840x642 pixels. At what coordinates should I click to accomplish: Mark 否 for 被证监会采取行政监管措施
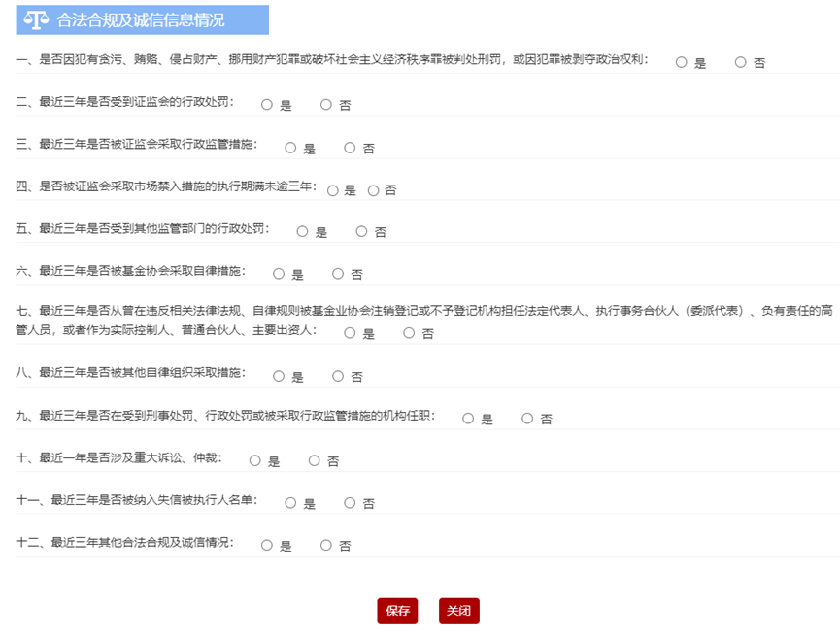(x=350, y=148)
